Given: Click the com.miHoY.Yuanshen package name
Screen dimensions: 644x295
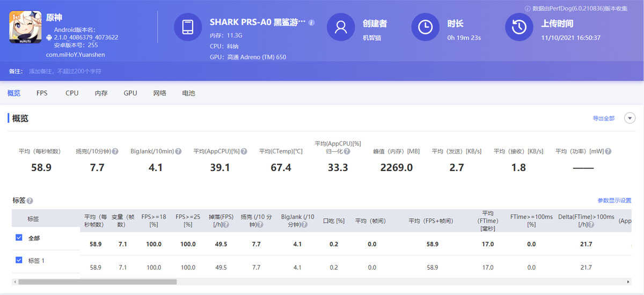Looking at the screenshot, I should coord(75,55).
